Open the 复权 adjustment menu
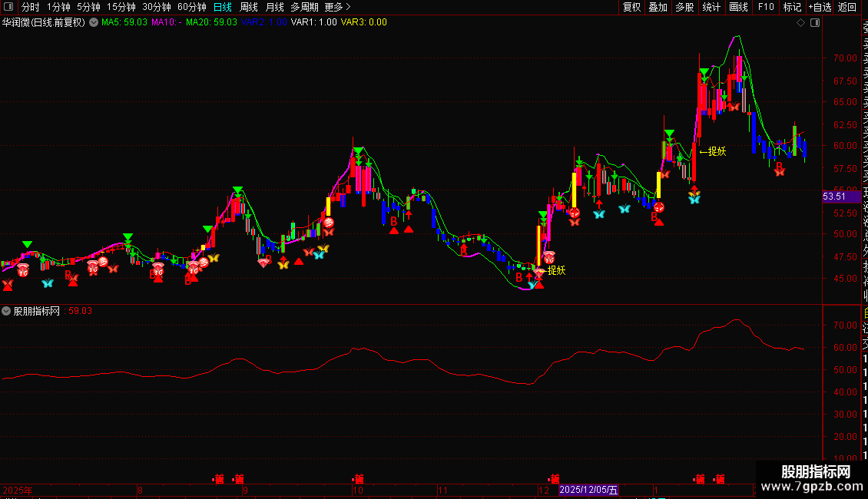The image size is (868, 499). [x=631, y=7]
